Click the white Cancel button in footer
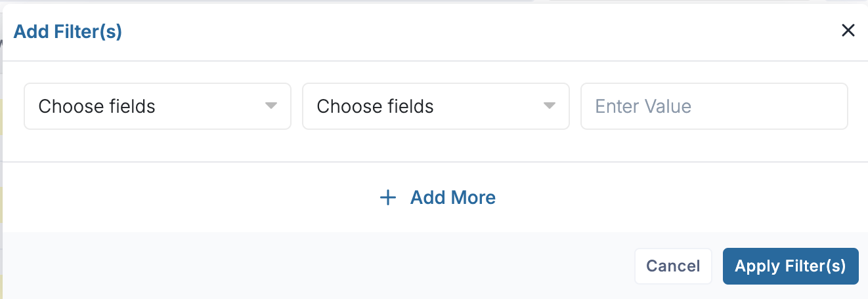868x299 pixels. pyautogui.click(x=673, y=266)
